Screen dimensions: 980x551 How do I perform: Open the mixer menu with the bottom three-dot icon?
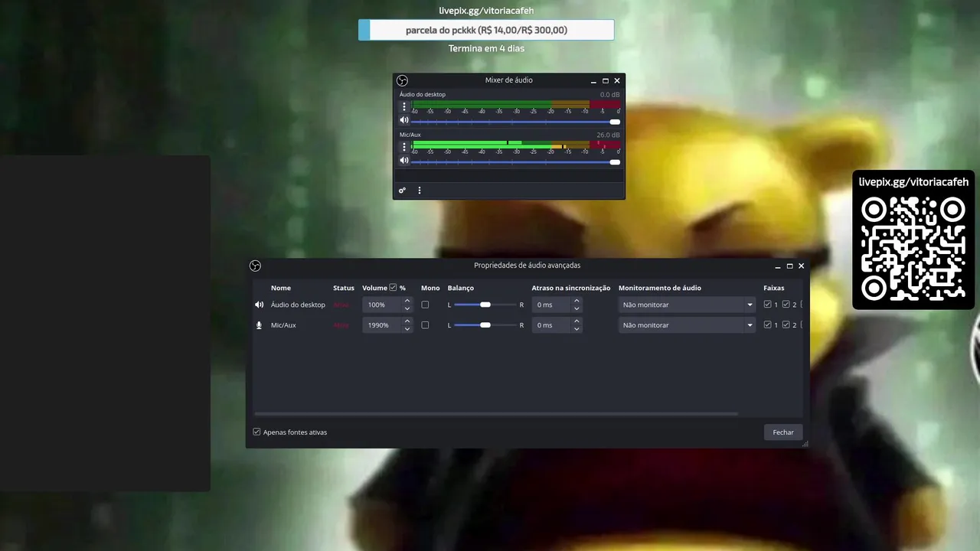(x=420, y=191)
